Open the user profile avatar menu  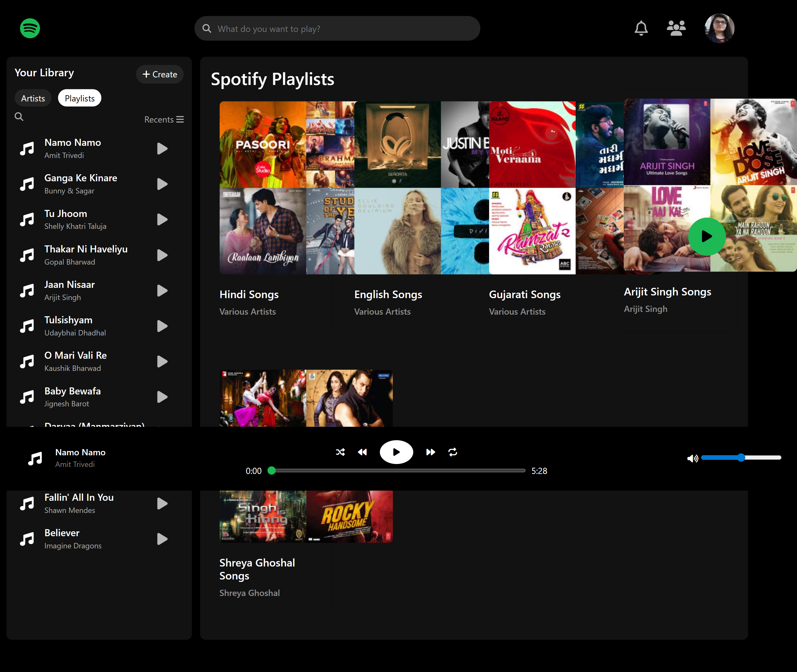[x=719, y=29]
